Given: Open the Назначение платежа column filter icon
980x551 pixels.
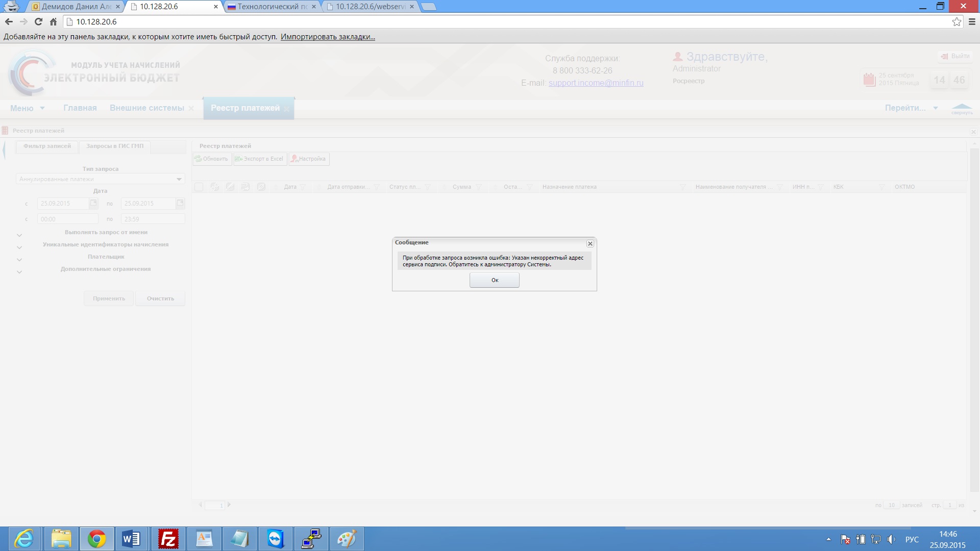Looking at the screenshot, I should point(682,187).
